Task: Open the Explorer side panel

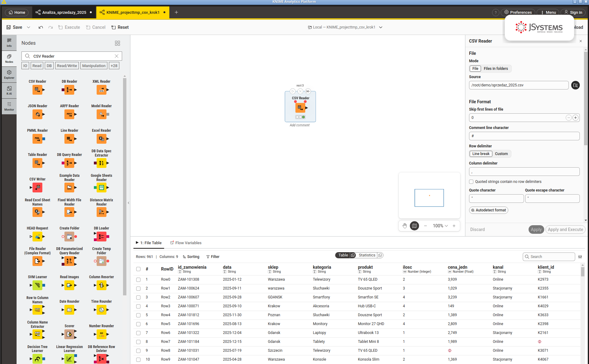Action: click(9, 74)
